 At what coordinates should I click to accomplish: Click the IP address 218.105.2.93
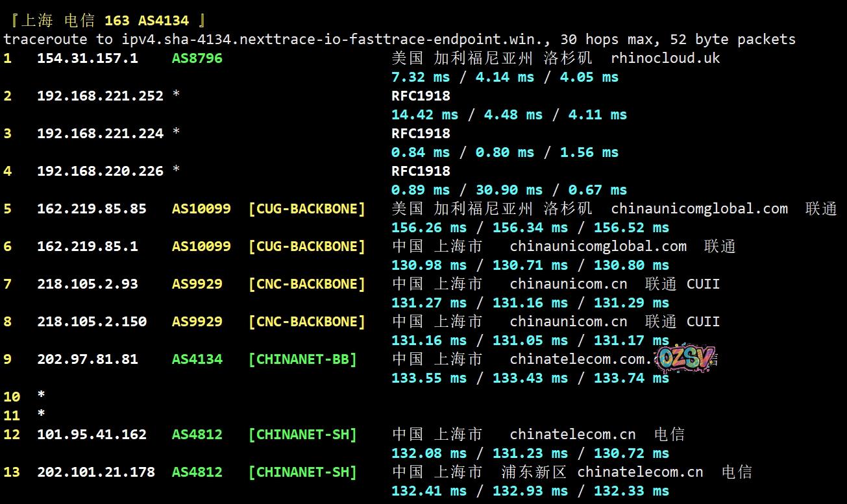click(x=87, y=284)
